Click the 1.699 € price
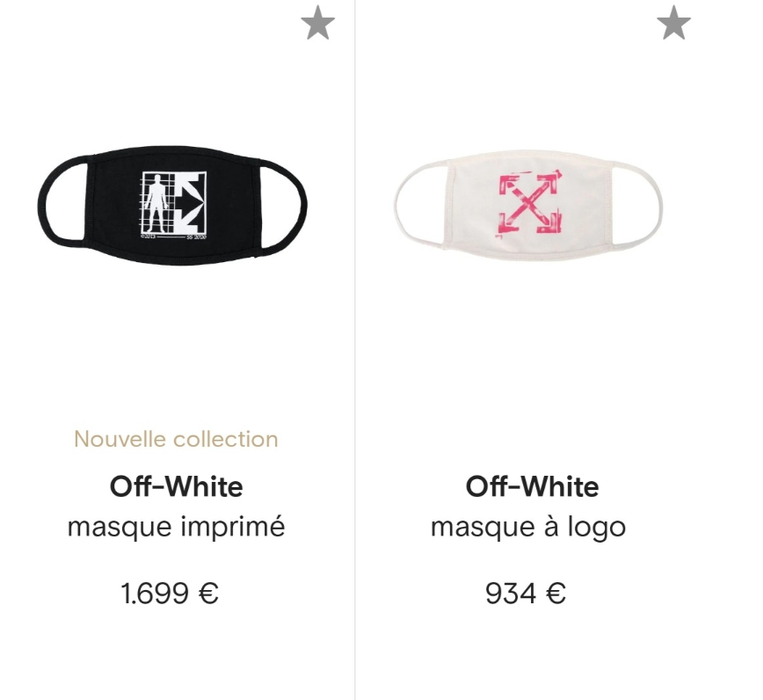Screen dimensions: 763x700 170,594
